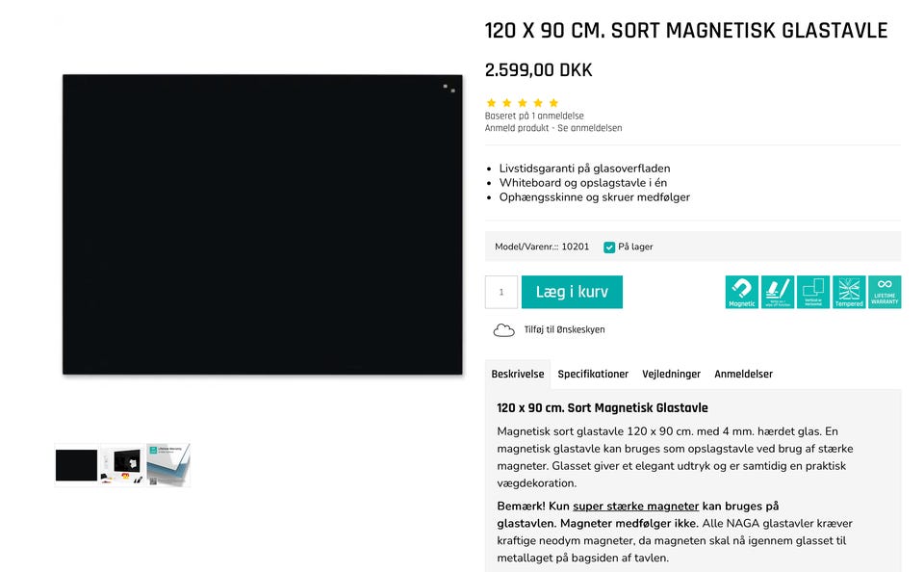The height and width of the screenshot is (572, 924).
Task: Add product with Læg i kurv button
Action: [x=572, y=292]
